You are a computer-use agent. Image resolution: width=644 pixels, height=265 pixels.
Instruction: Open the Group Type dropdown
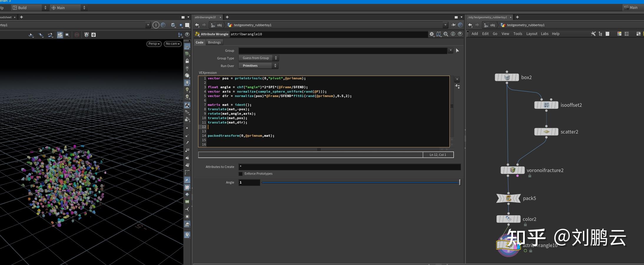click(258, 58)
